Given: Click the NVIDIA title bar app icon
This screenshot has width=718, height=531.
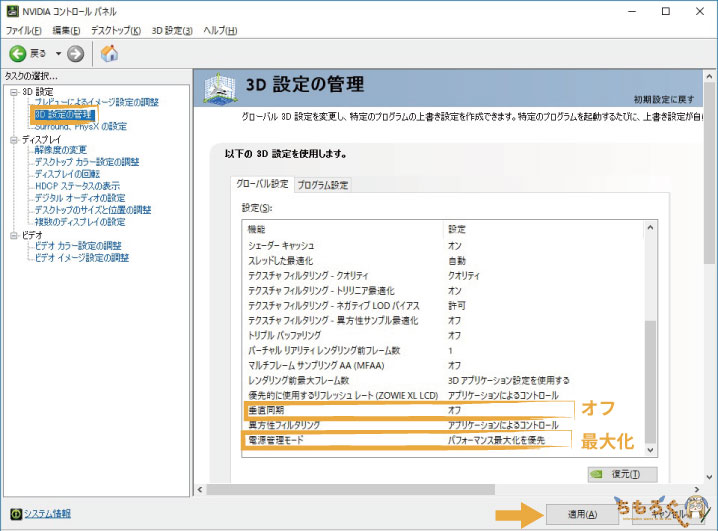Looking at the screenshot, I should pyautogui.click(x=12, y=11).
